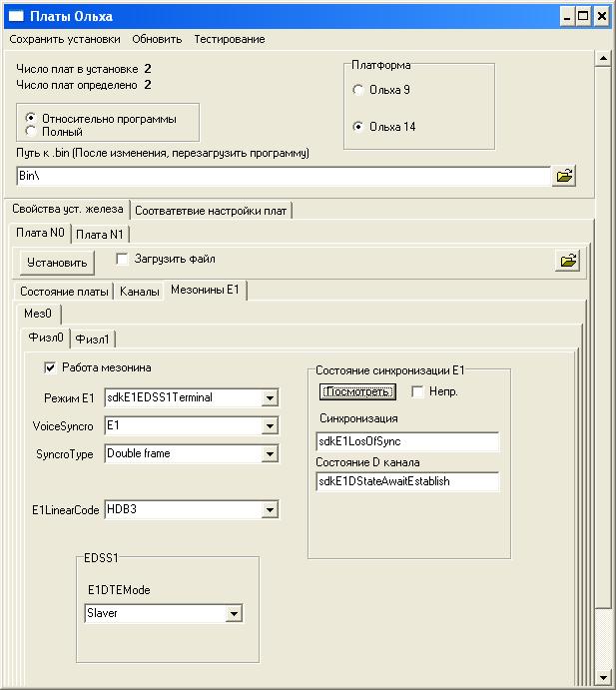Click Посмотреть button
This screenshot has height=690, width=616.
(x=357, y=391)
